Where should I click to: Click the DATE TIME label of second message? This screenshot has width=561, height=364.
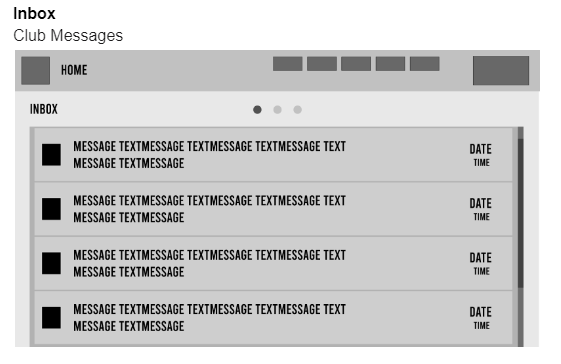pos(481,209)
